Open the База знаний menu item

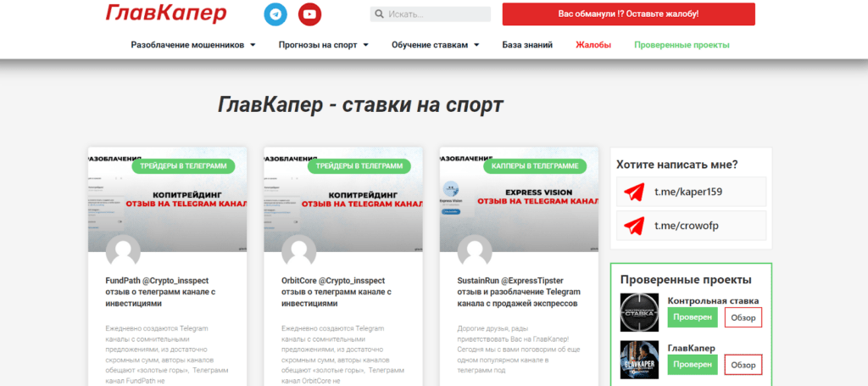[x=527, y=45]
